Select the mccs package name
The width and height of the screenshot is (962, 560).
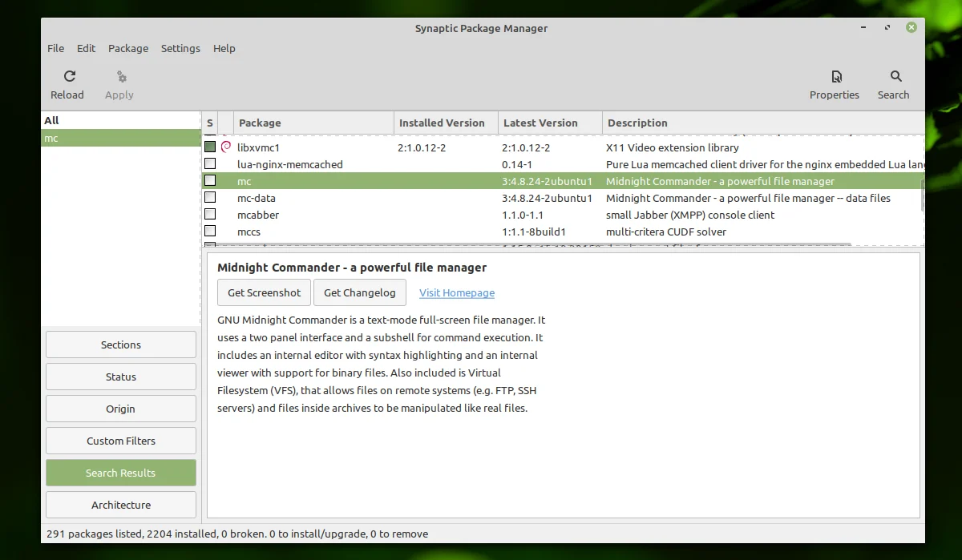coord(249,232)
